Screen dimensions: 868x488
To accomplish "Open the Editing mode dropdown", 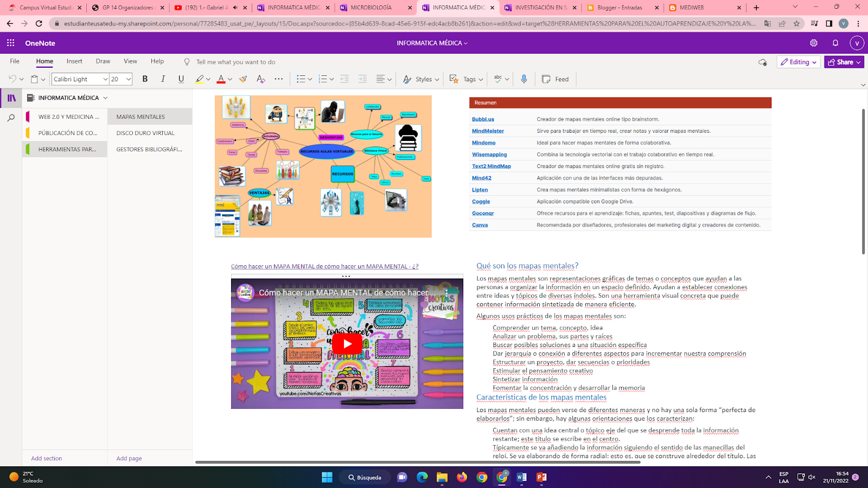I will (799, 62).
